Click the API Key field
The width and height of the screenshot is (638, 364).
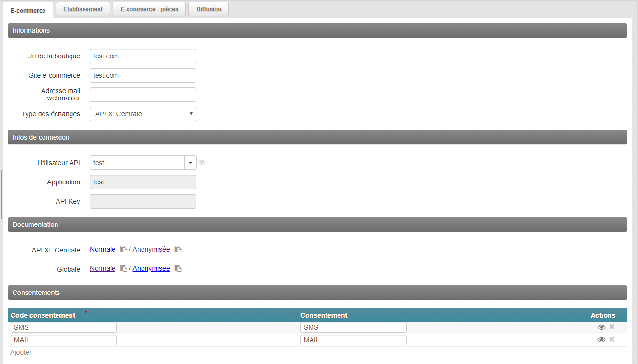(x=143, y=201)
